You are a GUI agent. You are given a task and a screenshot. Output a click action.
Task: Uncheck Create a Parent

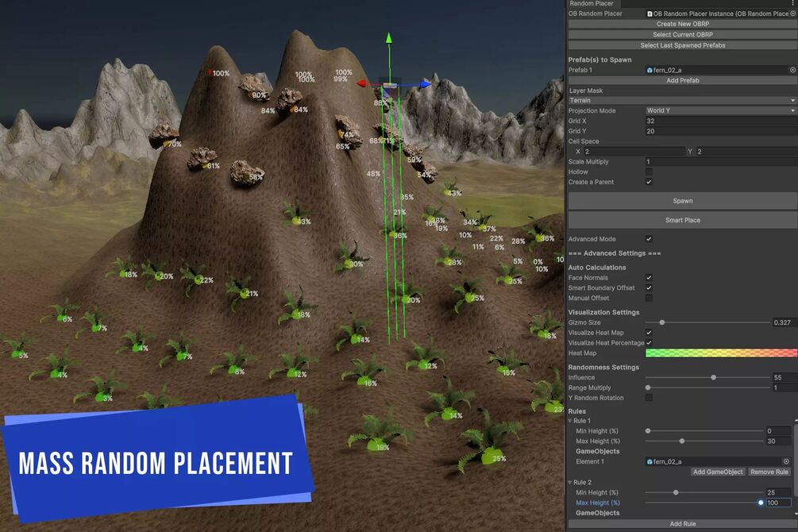pyautogui.click(x=649, y=182)
